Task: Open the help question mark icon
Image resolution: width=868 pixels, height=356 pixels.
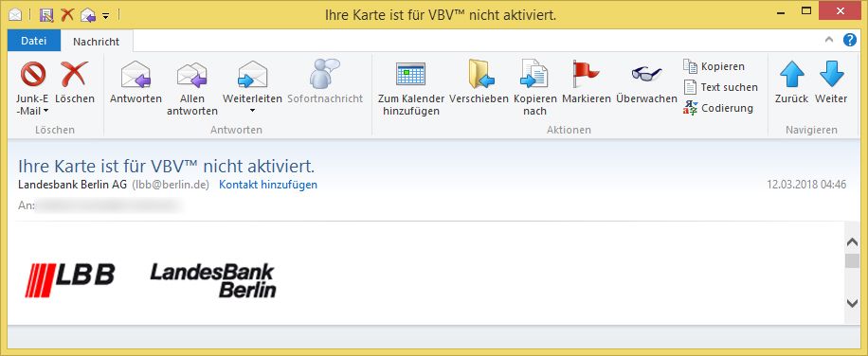Action: coord(850,40)
